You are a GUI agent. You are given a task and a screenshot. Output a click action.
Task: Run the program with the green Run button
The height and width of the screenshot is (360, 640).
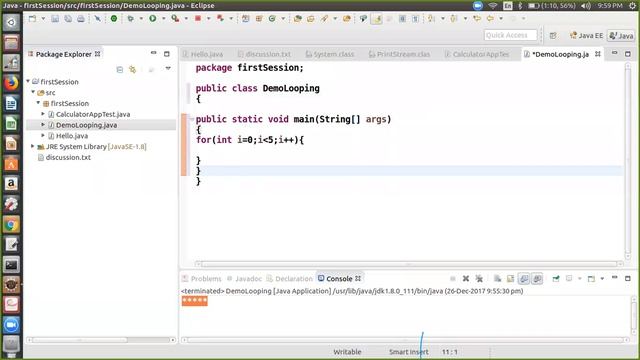click(152, 18)
